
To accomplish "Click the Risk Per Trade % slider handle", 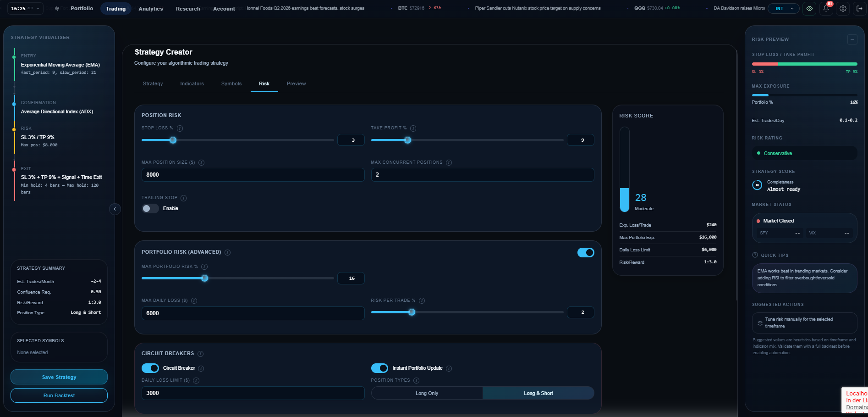I will (412, 312).
